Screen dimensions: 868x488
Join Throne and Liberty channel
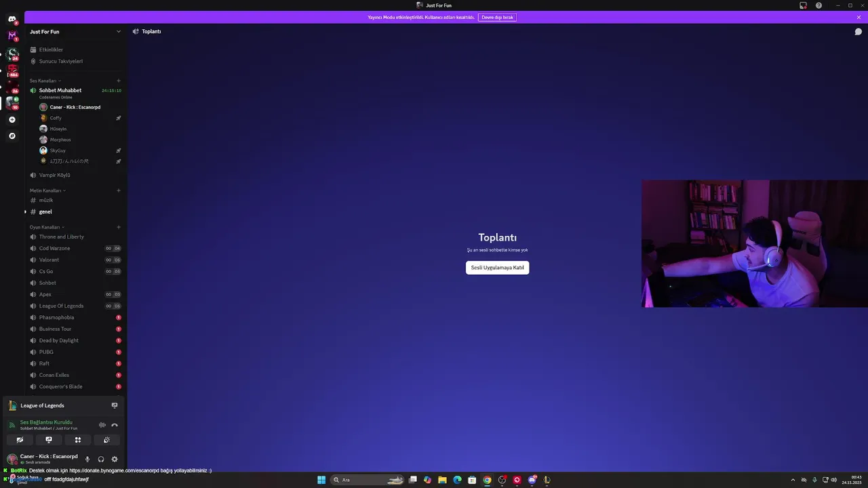75,237
